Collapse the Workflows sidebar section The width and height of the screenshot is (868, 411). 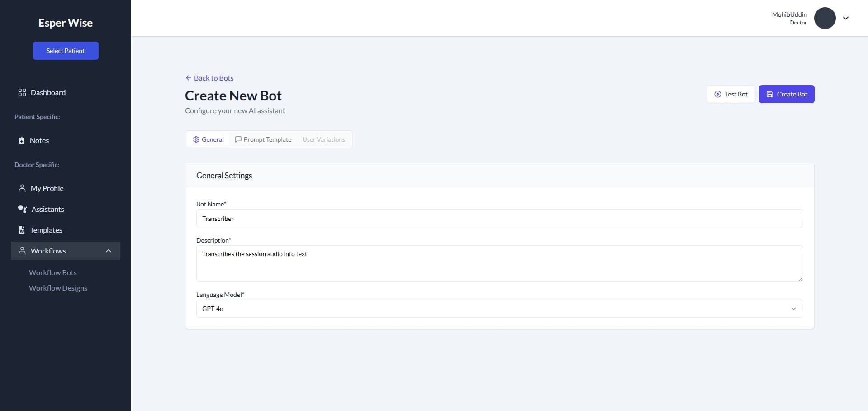pyautogui.click(x=109, y=251)
